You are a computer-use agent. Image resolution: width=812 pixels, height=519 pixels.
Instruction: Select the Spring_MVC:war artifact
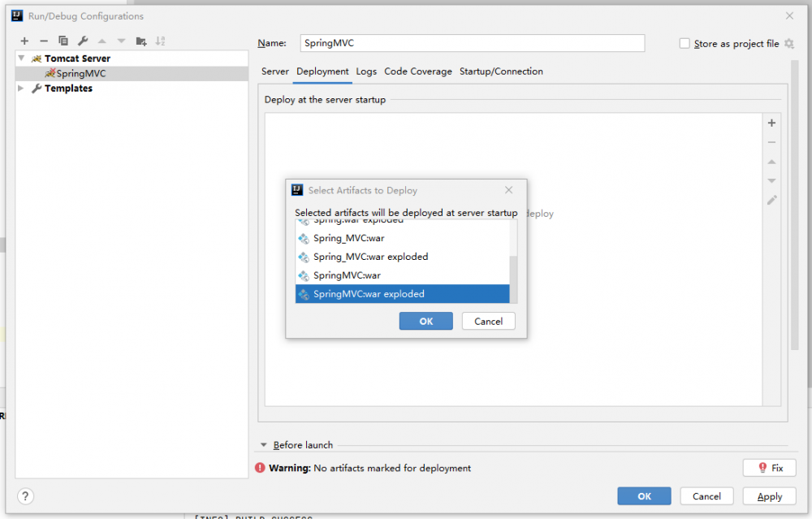coord(403,238)
